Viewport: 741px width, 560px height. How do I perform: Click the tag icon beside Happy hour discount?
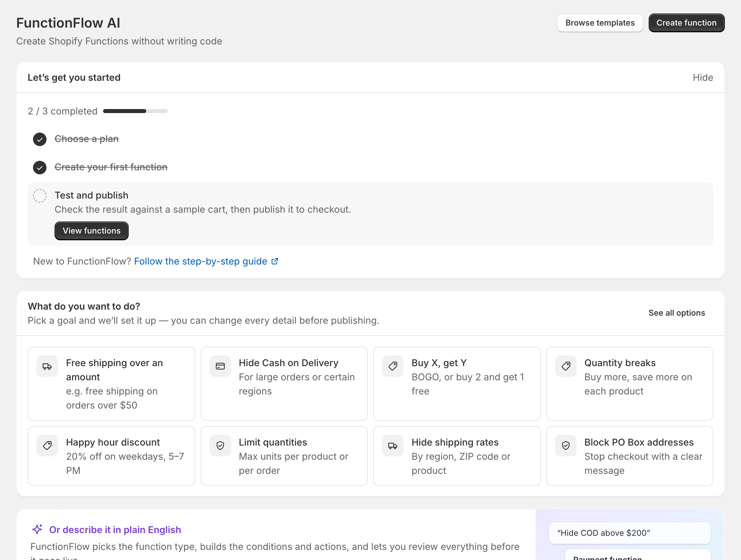click(47, 446)
